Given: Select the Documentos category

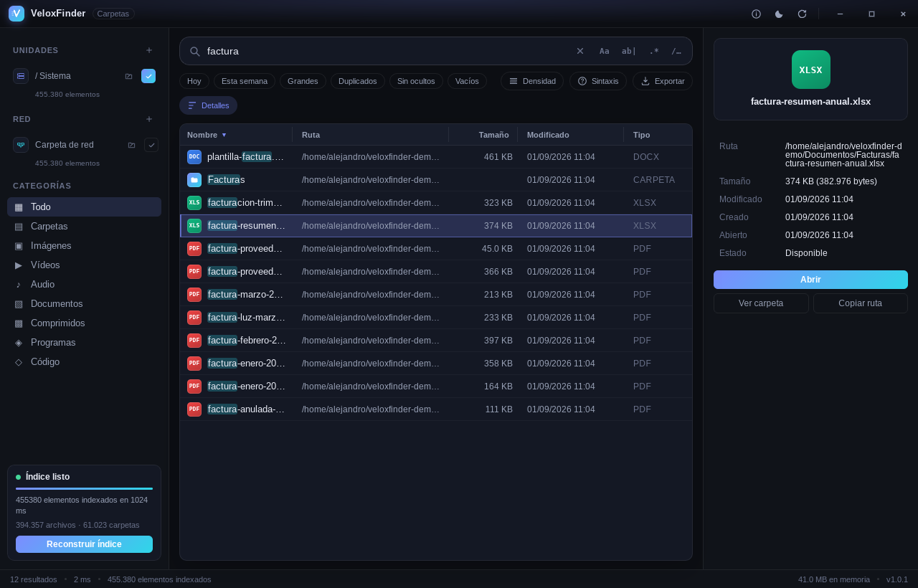Looking at the screenshot, I should (x=84, y=303).
